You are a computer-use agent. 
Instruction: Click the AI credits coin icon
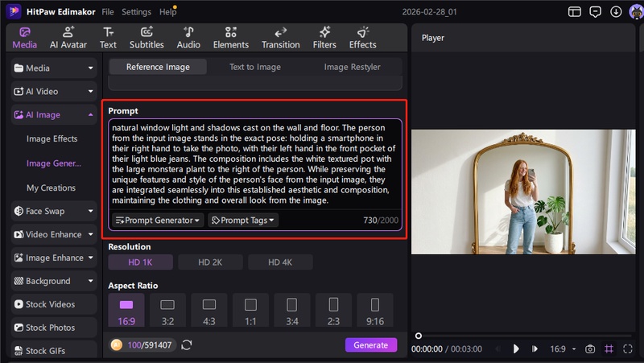pos(117,345)
